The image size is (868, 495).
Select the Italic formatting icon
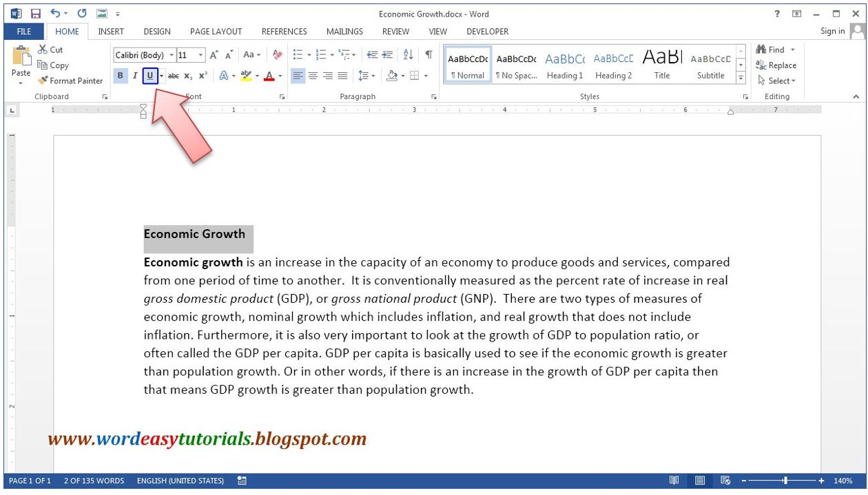pos(135,75)
